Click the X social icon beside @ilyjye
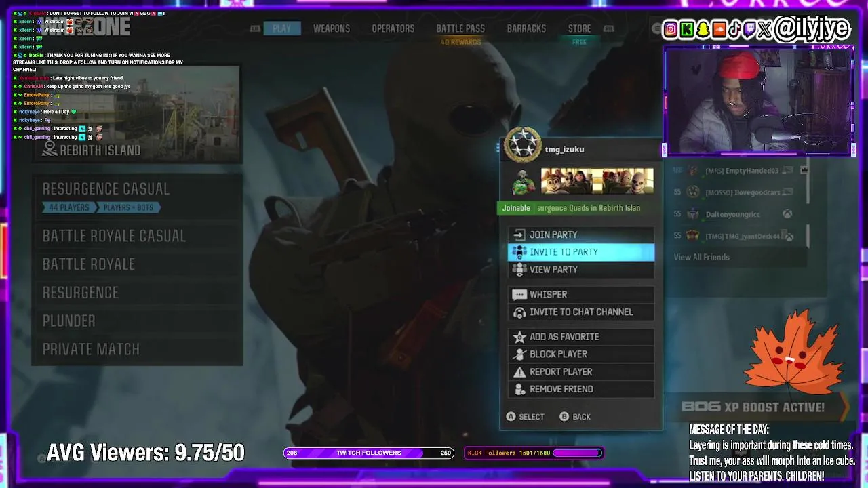868x488 pixels. (765, 29)
